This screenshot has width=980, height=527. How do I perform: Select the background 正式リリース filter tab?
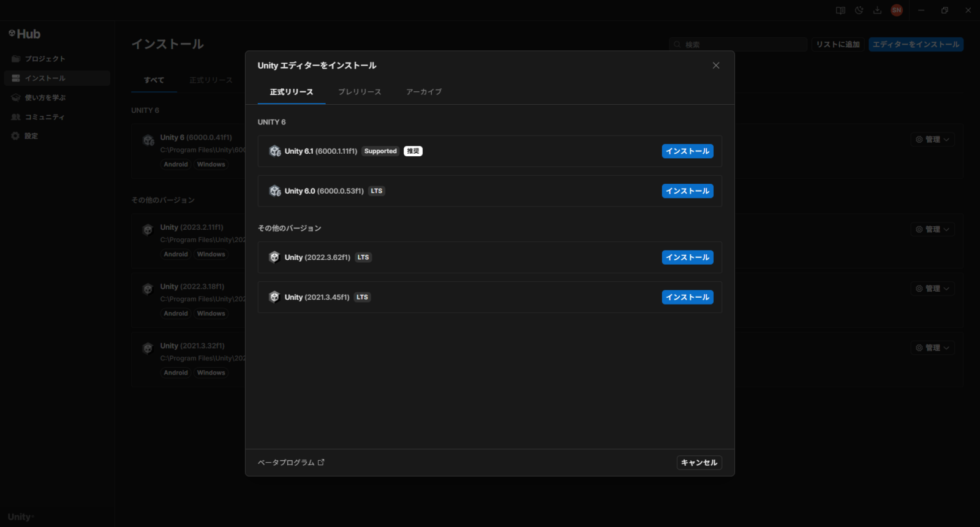coord(211,80)
